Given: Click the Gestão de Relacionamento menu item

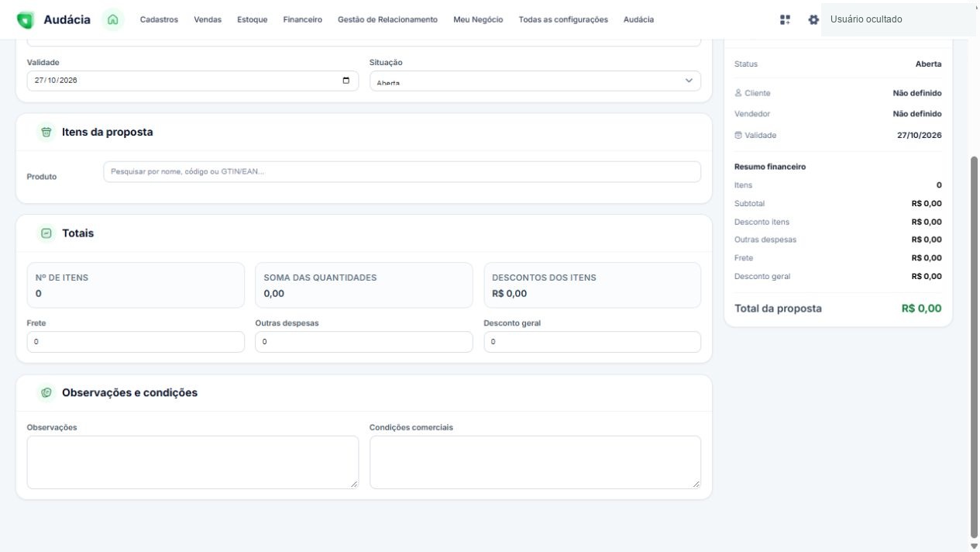Looking at the screenshot, I should coord(387,19).
